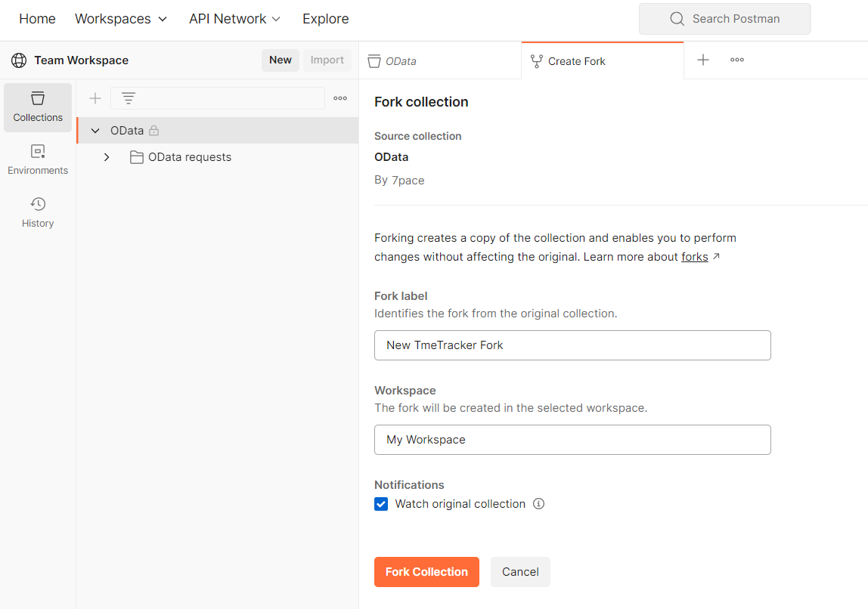Screen dimensions: 868x609
Task: Click the By 7pace author text
Action: (x=399, y=181)
